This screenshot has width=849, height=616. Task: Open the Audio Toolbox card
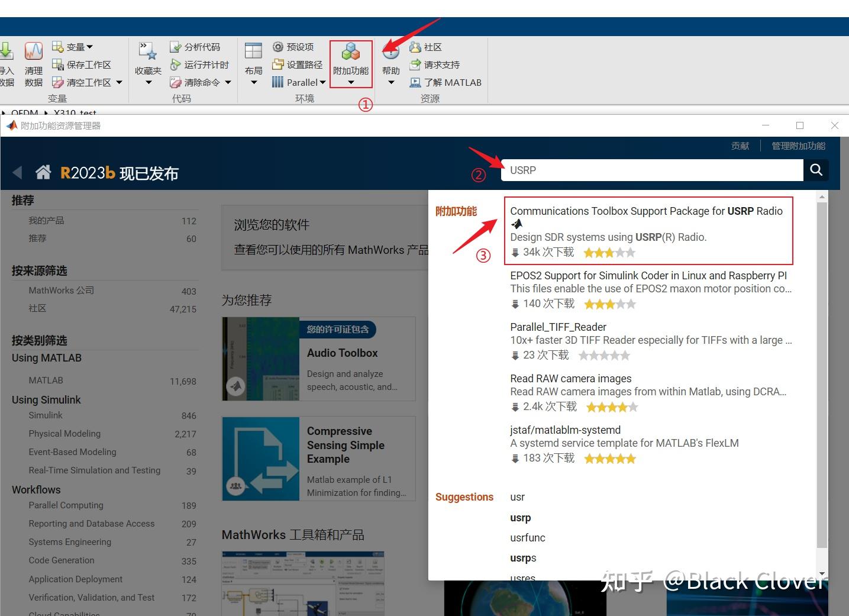pos(319,359)
